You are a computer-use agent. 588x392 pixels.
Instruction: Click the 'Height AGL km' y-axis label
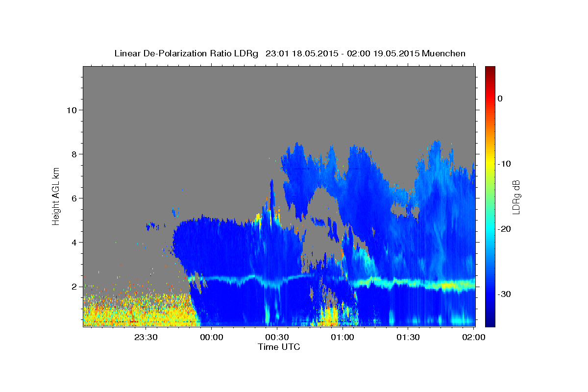56,196
